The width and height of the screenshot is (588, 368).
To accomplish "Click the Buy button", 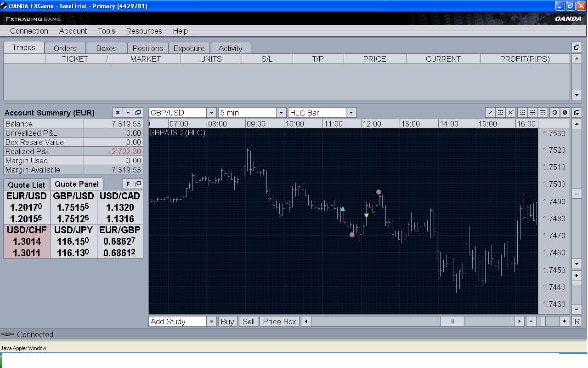I will (227, 322).
